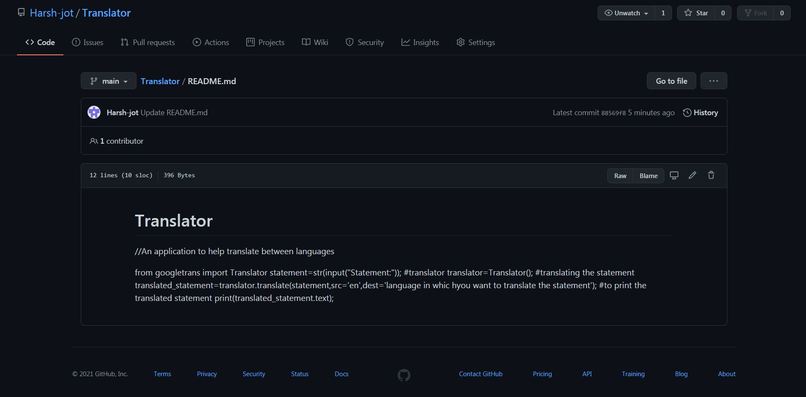Open the main branch selector dropdown
The width and height of the screenshot is (806, 397).
(x=108, y=81)
